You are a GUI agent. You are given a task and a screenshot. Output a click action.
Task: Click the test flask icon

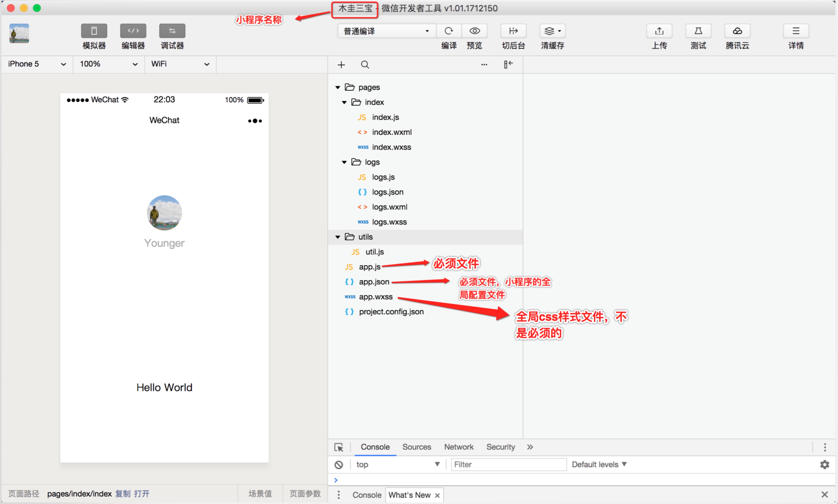(x=698, y=31)
